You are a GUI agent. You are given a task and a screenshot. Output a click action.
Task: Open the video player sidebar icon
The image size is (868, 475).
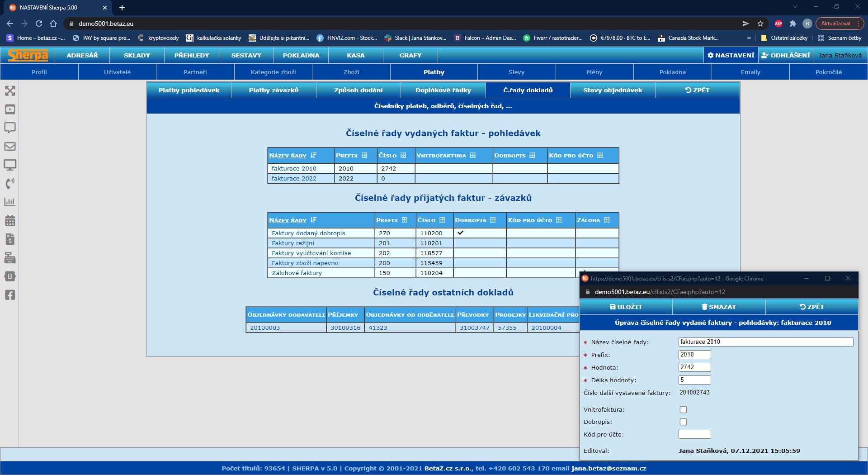[10, 109]
